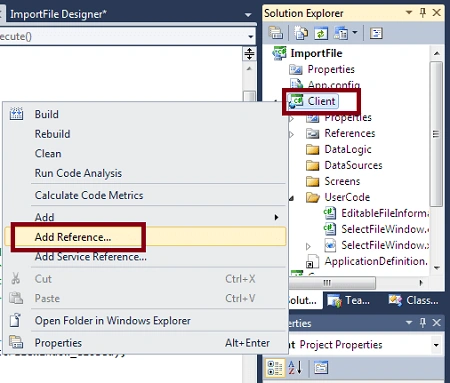Click the Solution Explorer horizontal scrollbar
This screenshot has width=450, height=383.
tap(332, 283)
